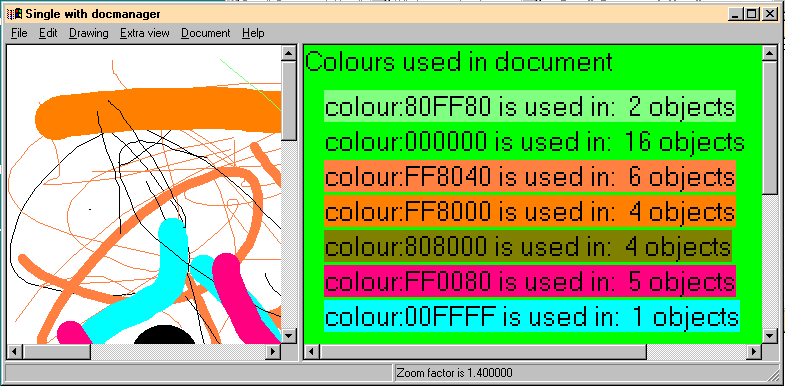This screenshot has height=386, width=785.
Task: Open the File menu
Action: 19,33
